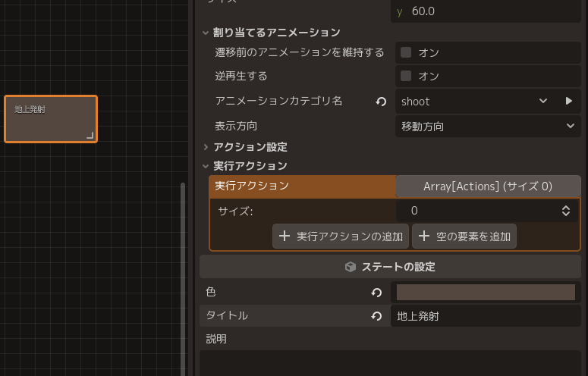
Task: Click the サイズ stepper arrows
Action: click(566, 211)
